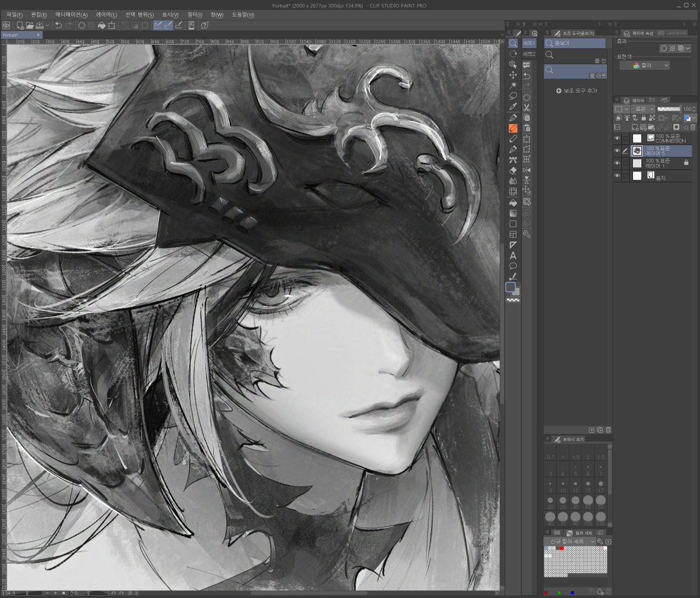
Task: Select the 레이어 5 layer thumbnail
Action: point(638,151)
